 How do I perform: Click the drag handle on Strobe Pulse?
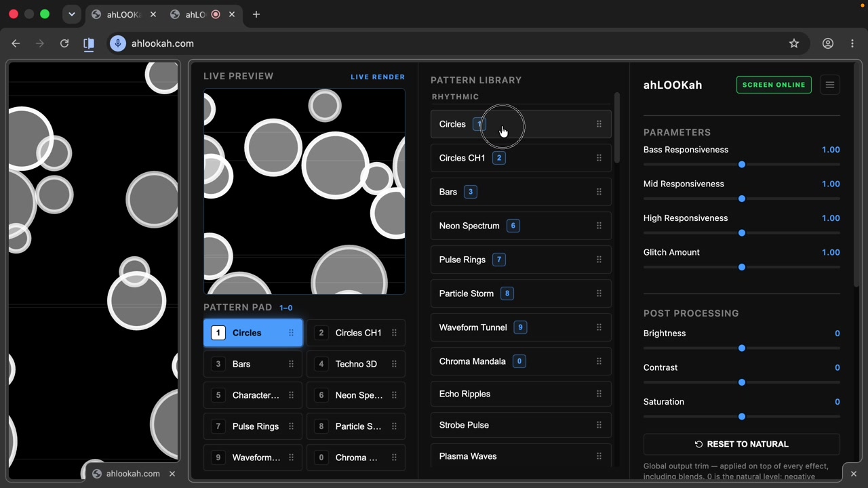[x=599, y=425]
